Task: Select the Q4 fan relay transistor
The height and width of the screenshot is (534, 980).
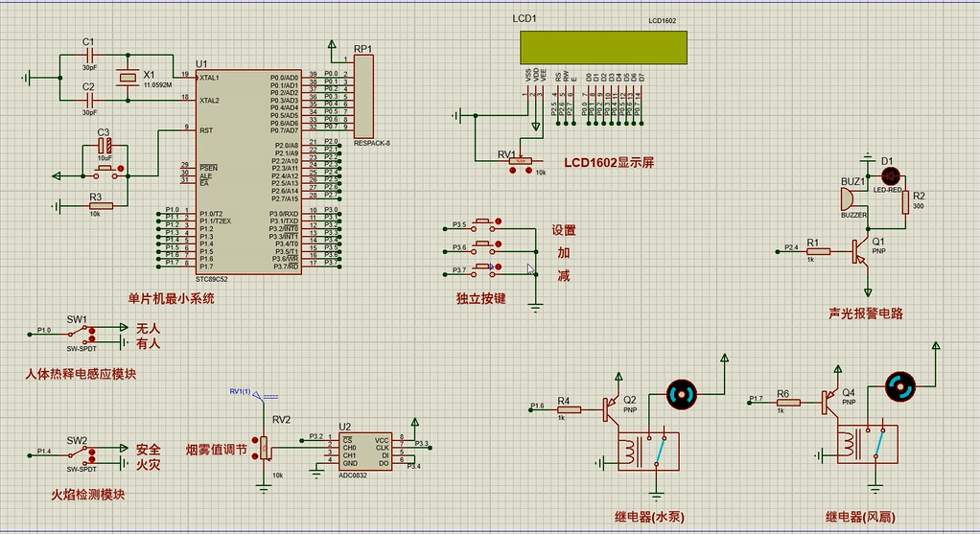Action: tap(828, 401)
